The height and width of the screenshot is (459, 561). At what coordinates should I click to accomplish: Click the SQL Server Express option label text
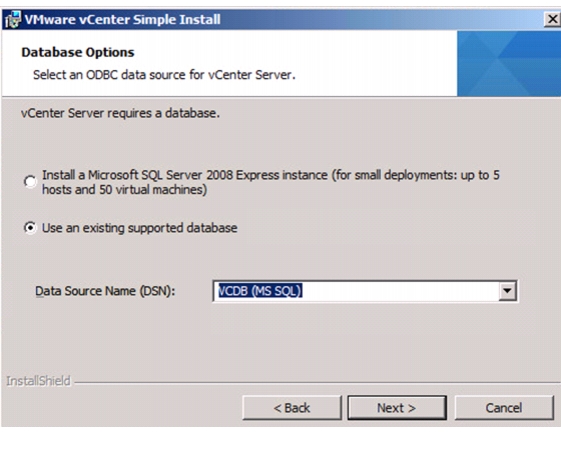271,182
